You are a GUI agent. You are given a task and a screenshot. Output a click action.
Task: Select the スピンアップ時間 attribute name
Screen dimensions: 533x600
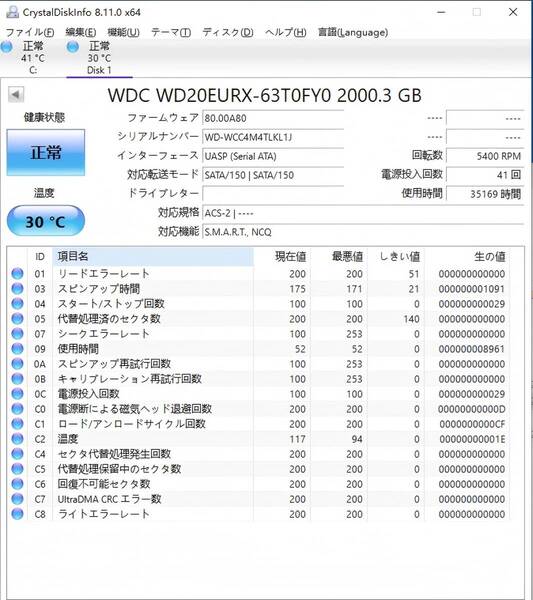pos(99,289)
